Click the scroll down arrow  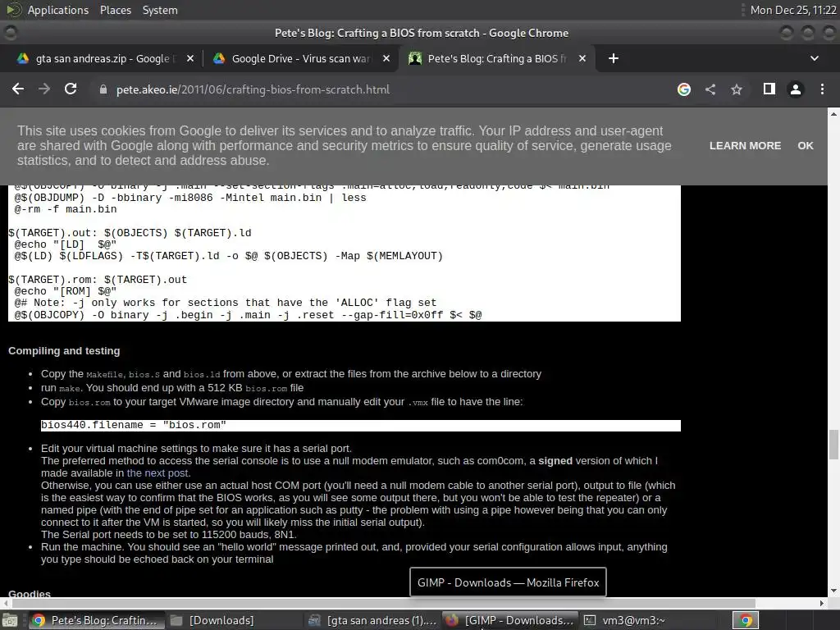click(833, 591)
